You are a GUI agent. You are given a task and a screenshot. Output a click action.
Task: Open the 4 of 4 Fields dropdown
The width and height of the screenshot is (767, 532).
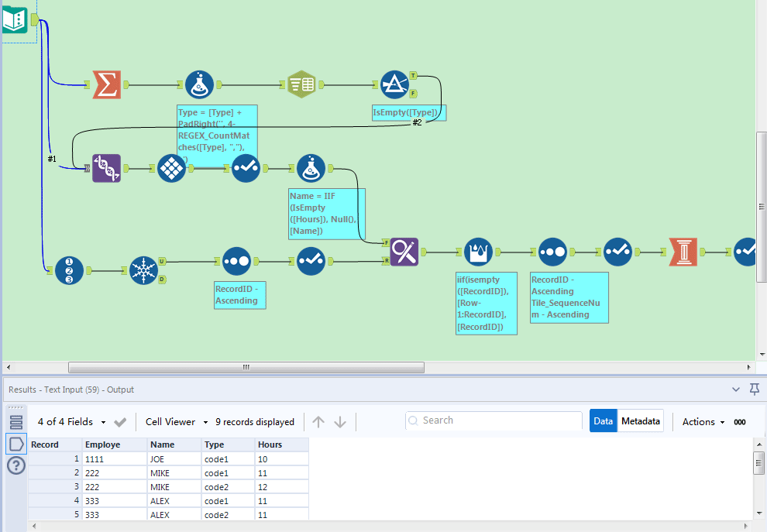coord(71,421)
